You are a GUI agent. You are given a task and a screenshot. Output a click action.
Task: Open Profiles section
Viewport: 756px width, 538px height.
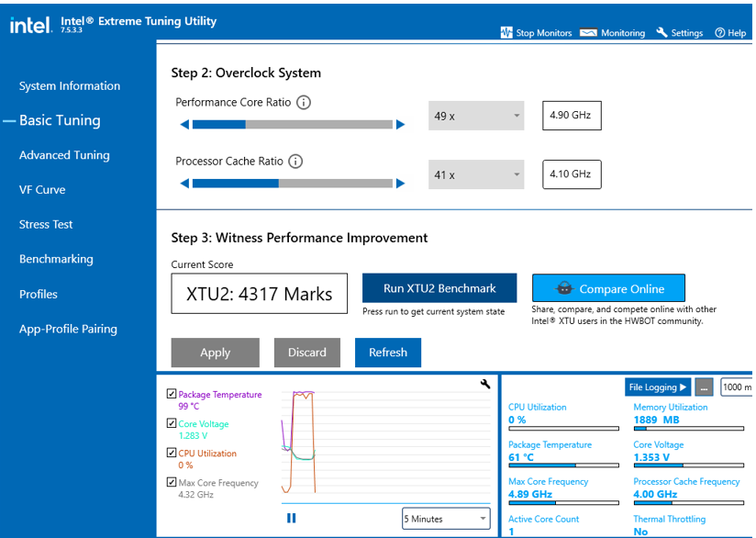(39, 295)
